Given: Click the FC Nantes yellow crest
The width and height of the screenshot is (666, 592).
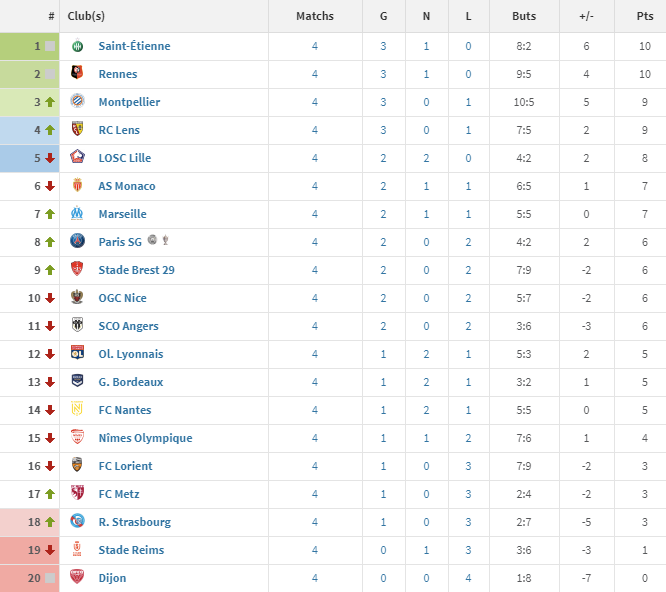Looking at the screenshot, I should tap(77, 409).
